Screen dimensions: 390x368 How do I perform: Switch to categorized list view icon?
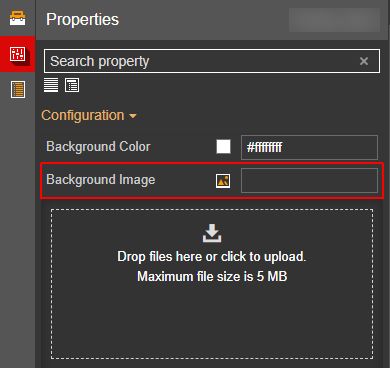[72, 85]
